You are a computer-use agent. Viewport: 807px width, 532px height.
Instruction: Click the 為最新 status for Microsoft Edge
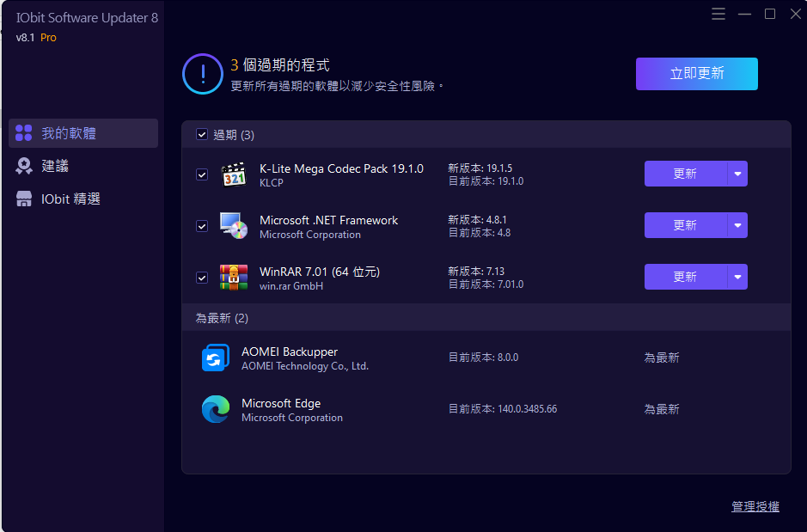662,409
